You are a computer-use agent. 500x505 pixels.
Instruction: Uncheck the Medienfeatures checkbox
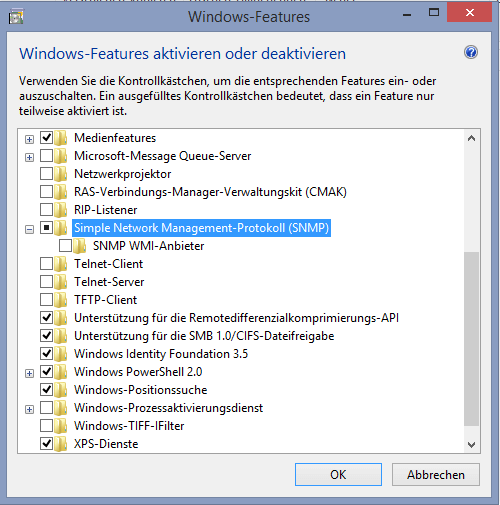coord(46,137)
